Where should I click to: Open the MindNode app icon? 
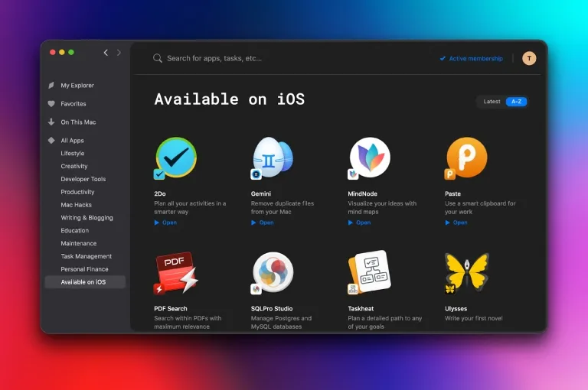point(370,158)
